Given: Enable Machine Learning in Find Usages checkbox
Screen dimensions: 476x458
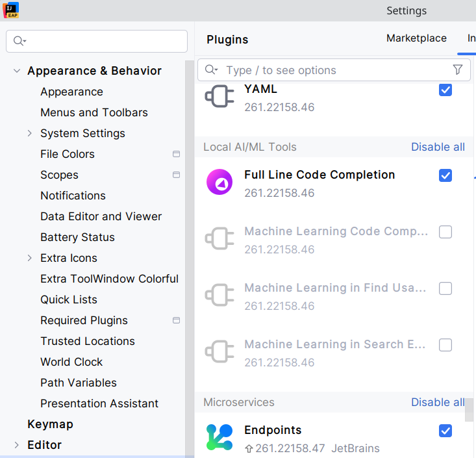Looking at the screenshot, I should click(445, 288).
